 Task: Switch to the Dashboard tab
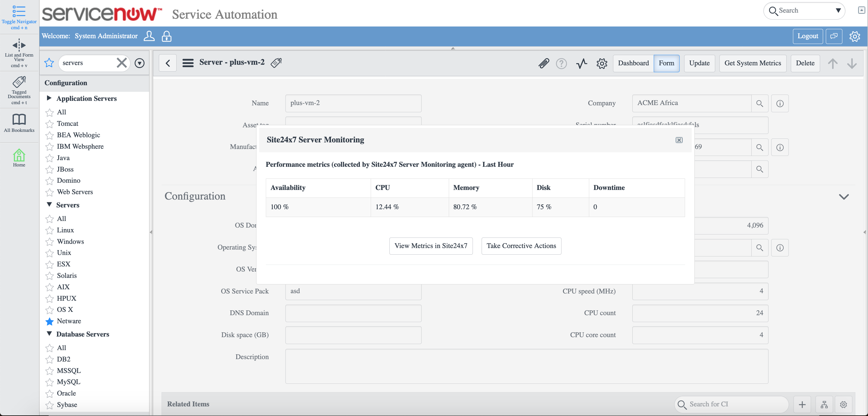(x=634, y=63)
